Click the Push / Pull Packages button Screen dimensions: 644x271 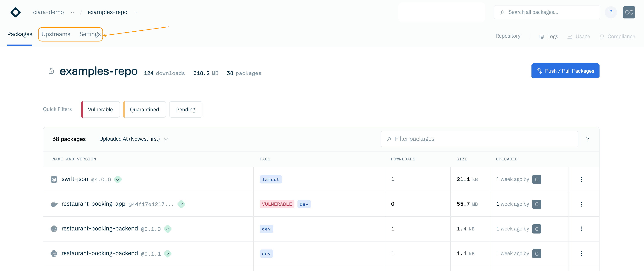(x=565, y=71)
